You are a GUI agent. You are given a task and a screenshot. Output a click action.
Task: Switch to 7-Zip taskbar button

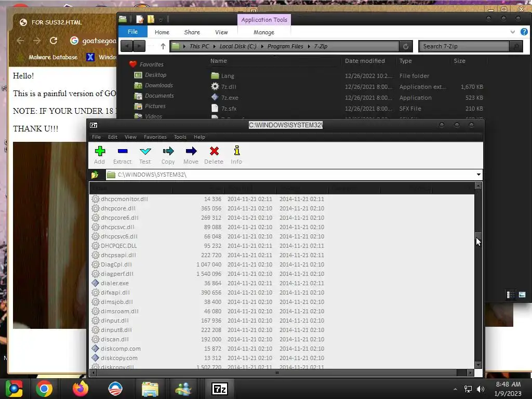click(x=220, y=389)
